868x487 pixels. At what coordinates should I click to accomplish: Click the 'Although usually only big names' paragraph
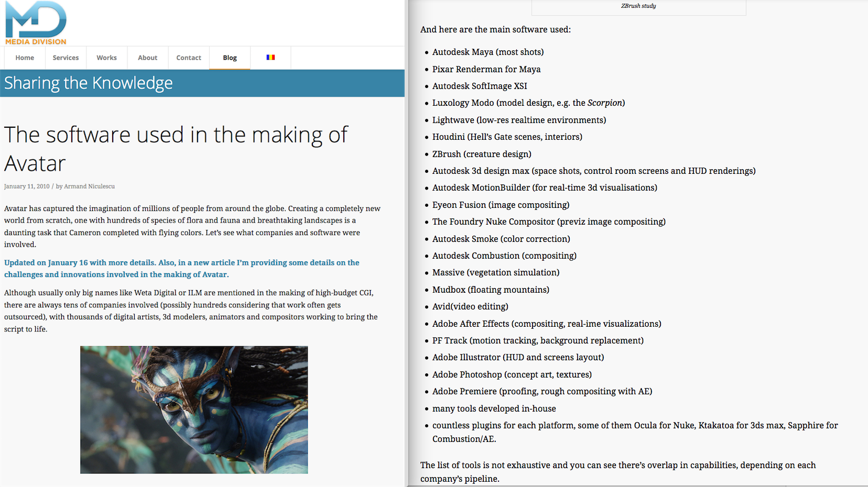191,311
